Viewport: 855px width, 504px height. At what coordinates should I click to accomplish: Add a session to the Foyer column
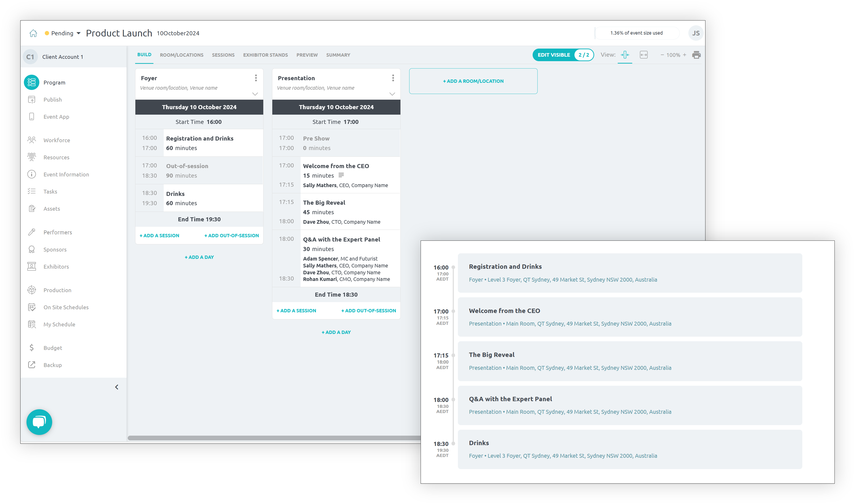159,235
